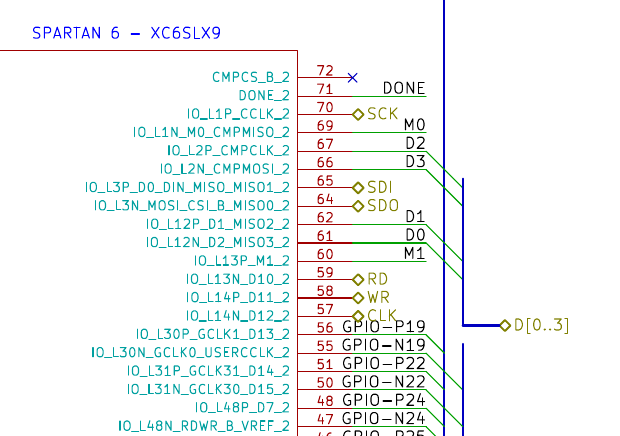Image resolution: width=620 pixels, height=436 pixels.
Task: Click pin name IO_L13P_M1_2
Action: (242, 261)
